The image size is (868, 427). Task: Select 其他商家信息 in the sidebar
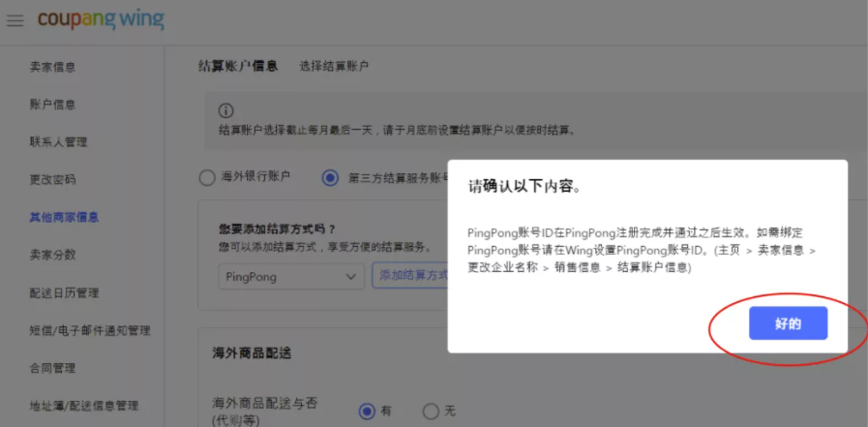click(64, 218)
